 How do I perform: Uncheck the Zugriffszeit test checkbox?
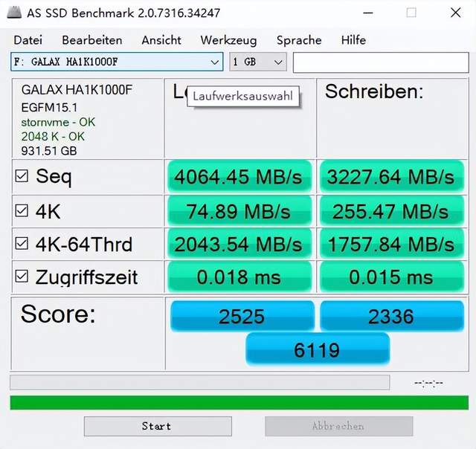point(22,276)
